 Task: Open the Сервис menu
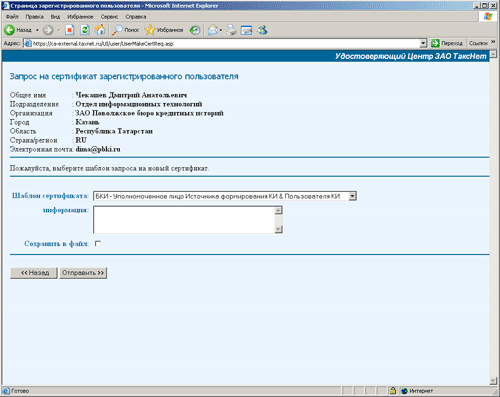pos(109,17)
